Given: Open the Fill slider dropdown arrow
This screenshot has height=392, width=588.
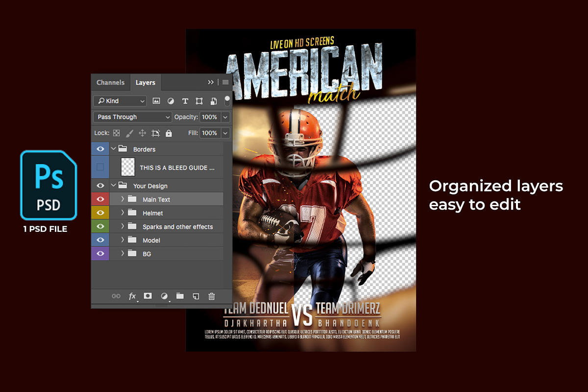Looking at the screenshot, I should (x=225, y=133).
